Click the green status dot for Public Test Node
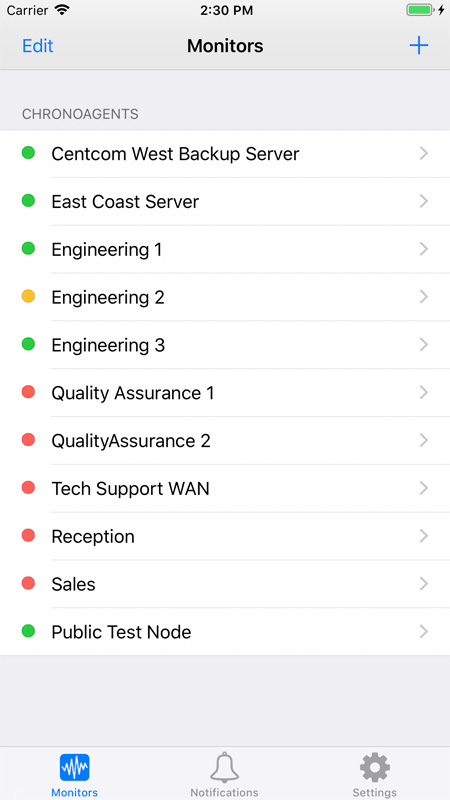Screen dimensions: 450x800 28,631
